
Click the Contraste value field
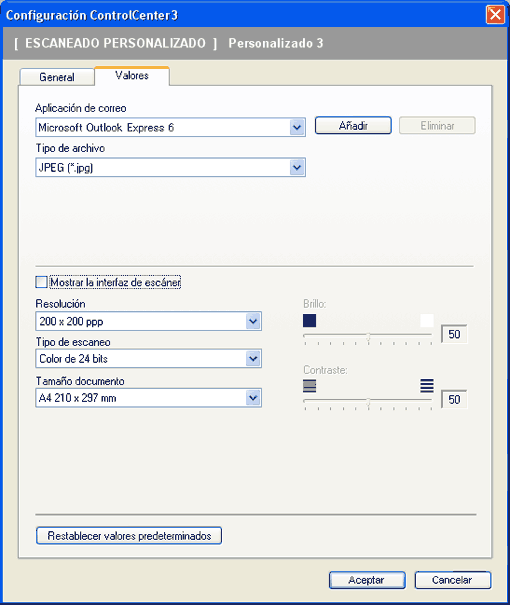click(454, 399)
